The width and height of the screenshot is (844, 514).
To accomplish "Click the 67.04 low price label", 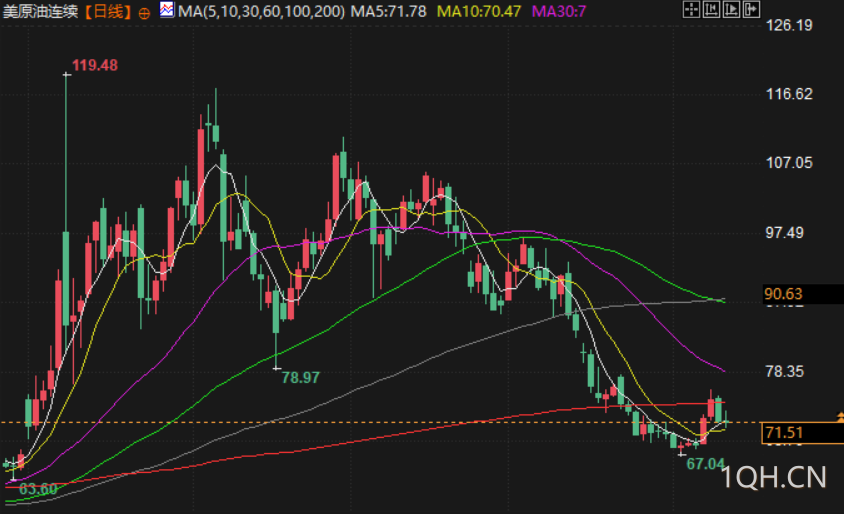I will [x=705, y=463].
